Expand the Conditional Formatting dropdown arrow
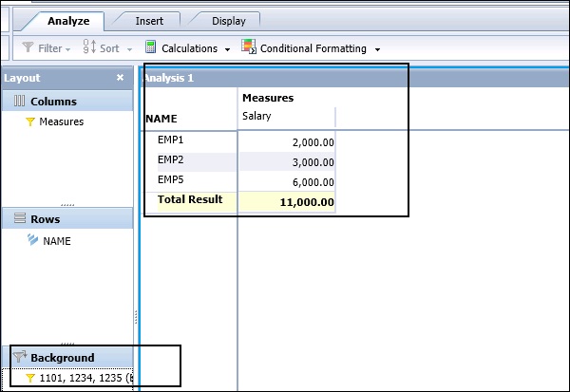The height and width of the screenshot is (392, 570). pos(377,49)
